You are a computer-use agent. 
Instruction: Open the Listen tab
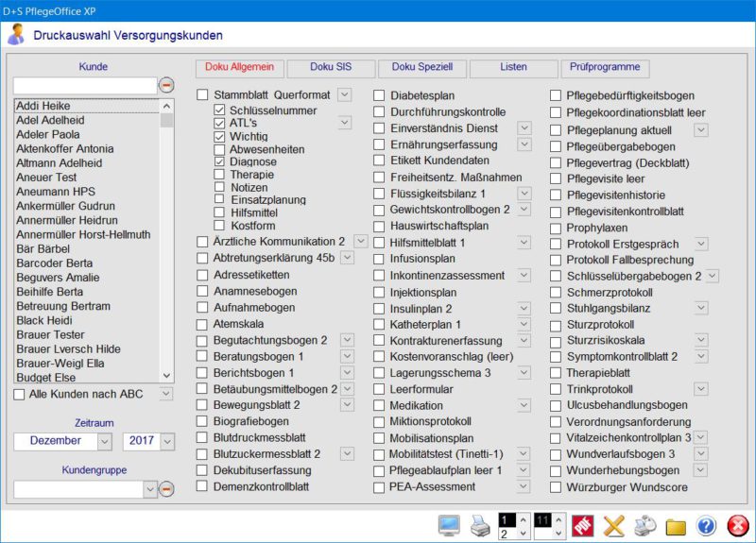coord(513,67)
